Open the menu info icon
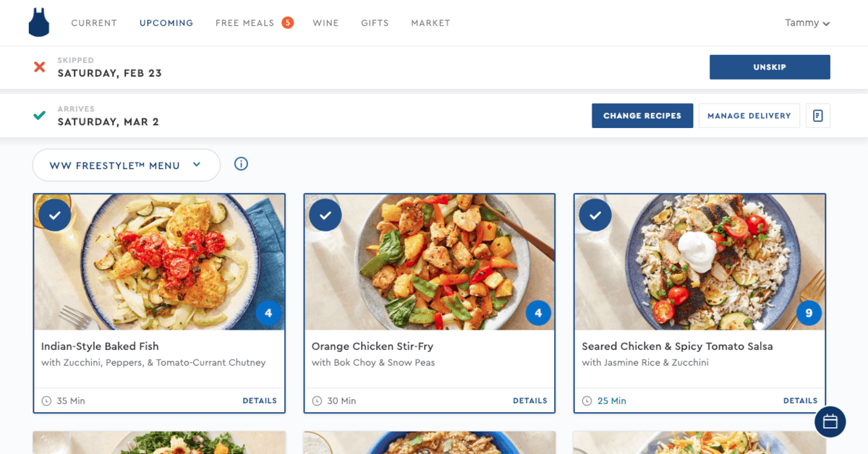 [242, 164]
